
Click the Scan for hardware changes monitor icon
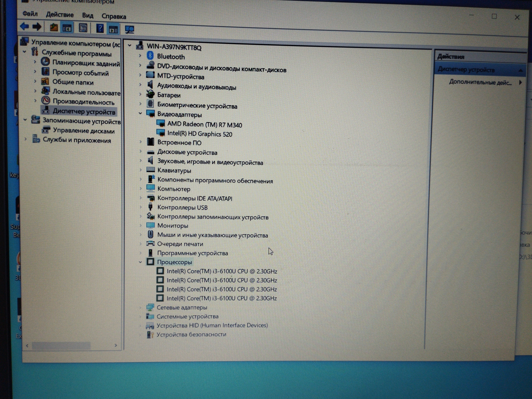click(129, 29)
